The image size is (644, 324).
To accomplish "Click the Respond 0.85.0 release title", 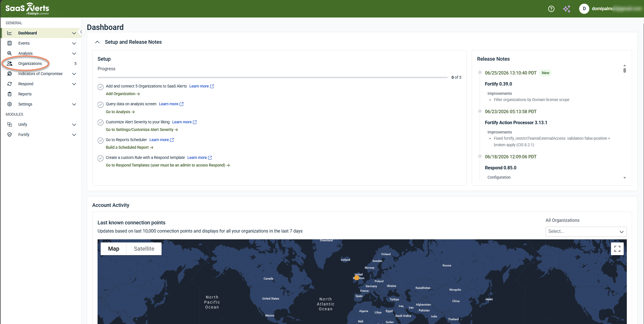I will coord(500,168).
